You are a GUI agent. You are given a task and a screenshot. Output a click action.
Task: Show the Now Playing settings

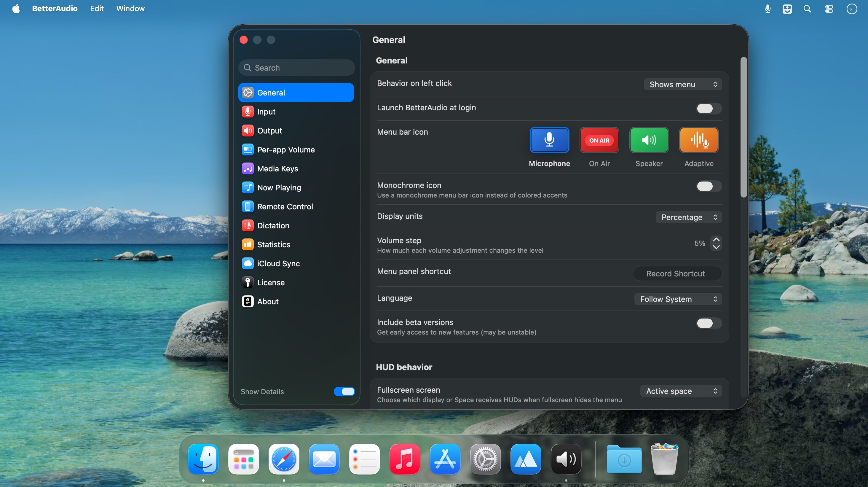click(296, 187)
